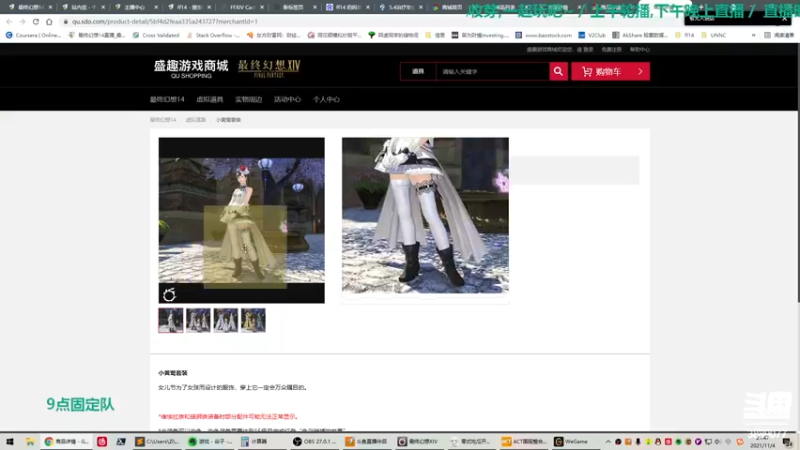Select the first product thumbnail
This screenshot has height=450, width=800.
click(170, 320)
